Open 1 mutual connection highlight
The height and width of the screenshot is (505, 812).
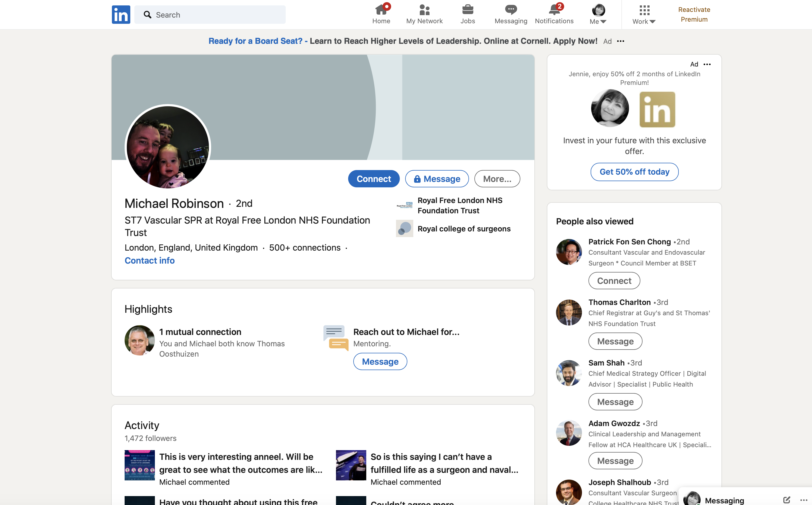200,332
